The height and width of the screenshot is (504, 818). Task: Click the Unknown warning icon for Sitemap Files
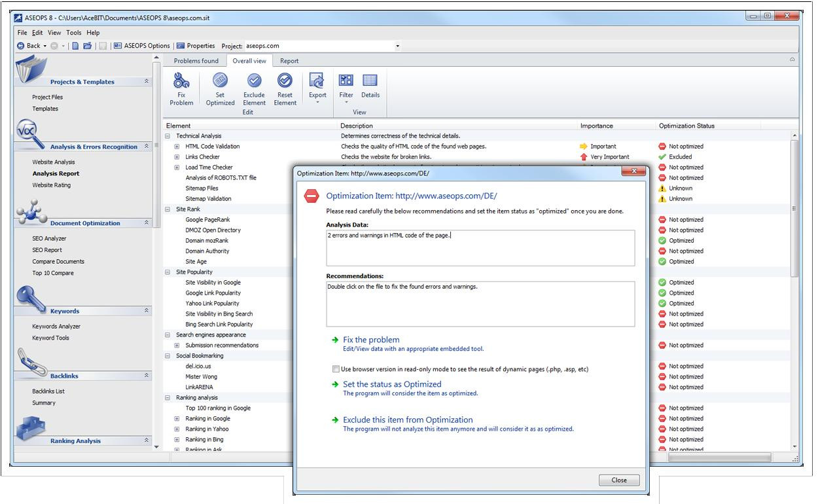point(662,189)
